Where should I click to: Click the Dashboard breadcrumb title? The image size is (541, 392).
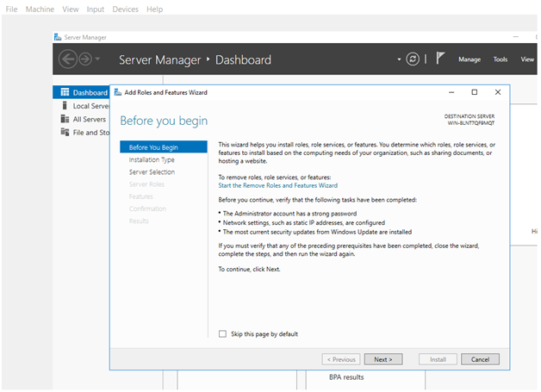pyautogui.click(x=243, y=59)
